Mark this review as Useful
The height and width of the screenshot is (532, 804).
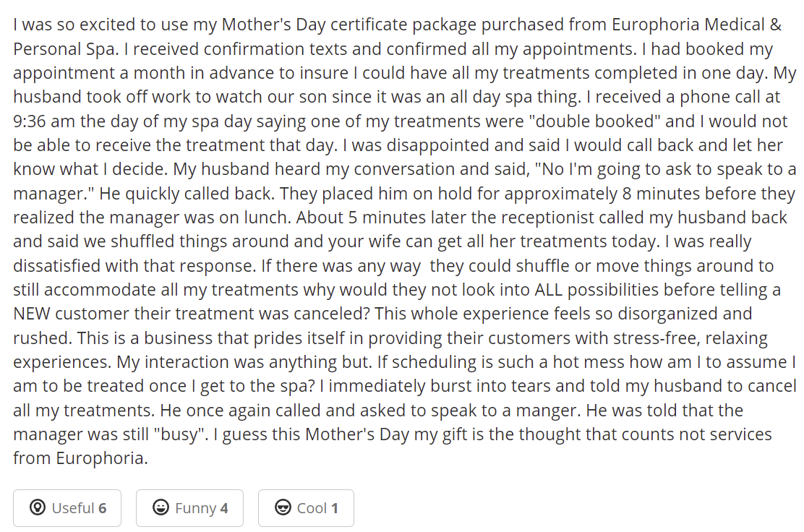click(x=67, y=508)
